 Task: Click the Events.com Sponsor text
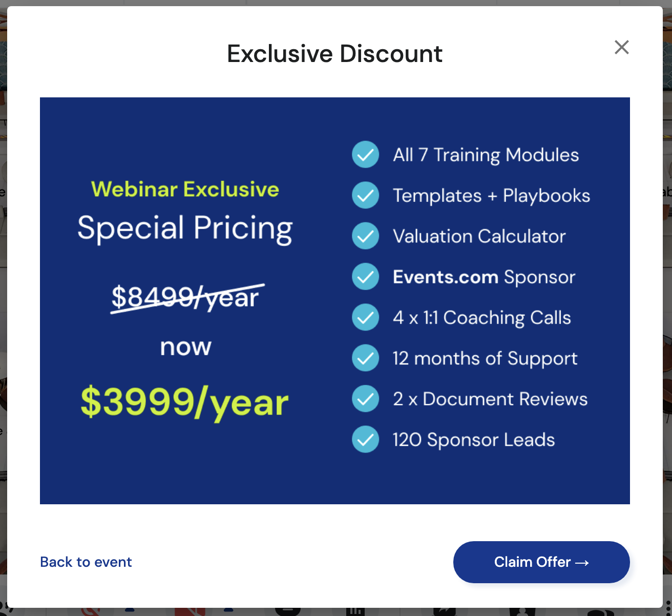pos(484,277)
